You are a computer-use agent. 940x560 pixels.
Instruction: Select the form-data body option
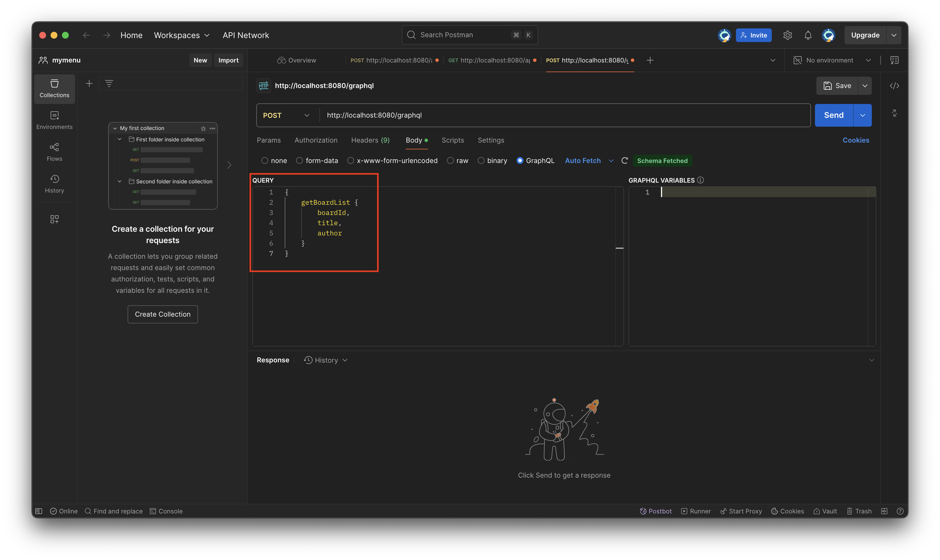pos(300,161)
